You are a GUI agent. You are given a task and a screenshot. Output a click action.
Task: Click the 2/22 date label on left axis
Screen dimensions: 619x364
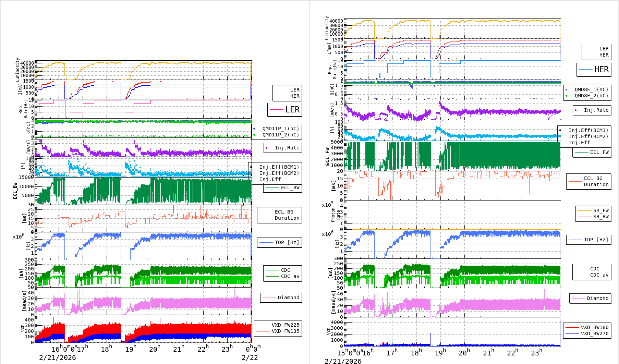(250, 357)
